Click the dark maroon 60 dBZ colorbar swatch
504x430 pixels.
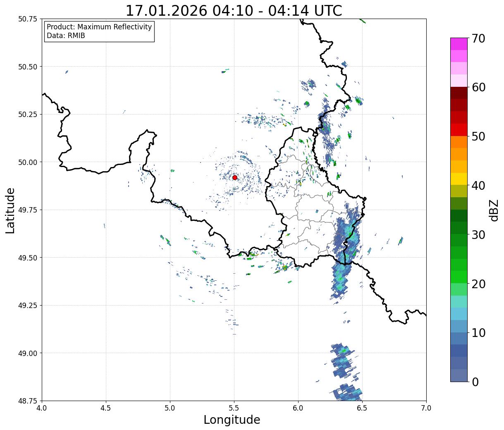click(x=459, y=93)
